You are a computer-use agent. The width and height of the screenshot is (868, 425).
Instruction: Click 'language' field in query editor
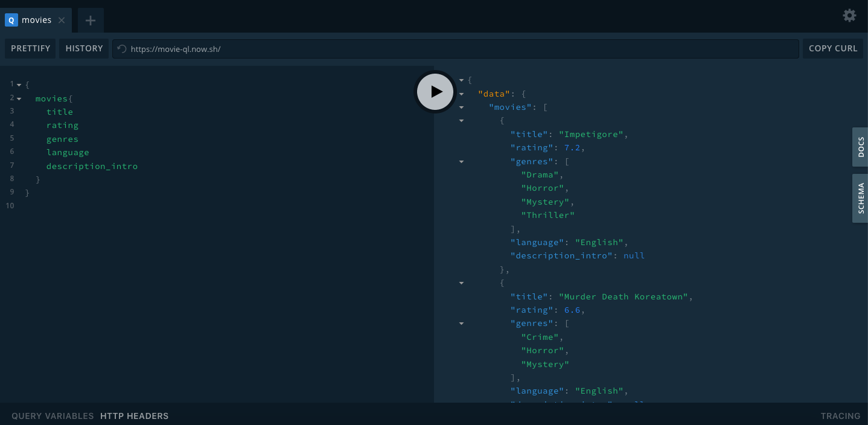(68, 153)
